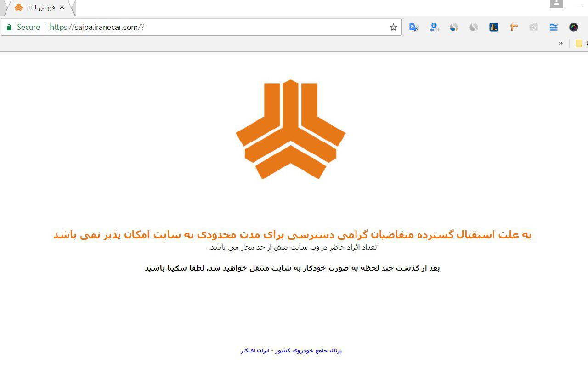Minimize the Chrome browser window
The image size is (588, 369).
(579, 5)
